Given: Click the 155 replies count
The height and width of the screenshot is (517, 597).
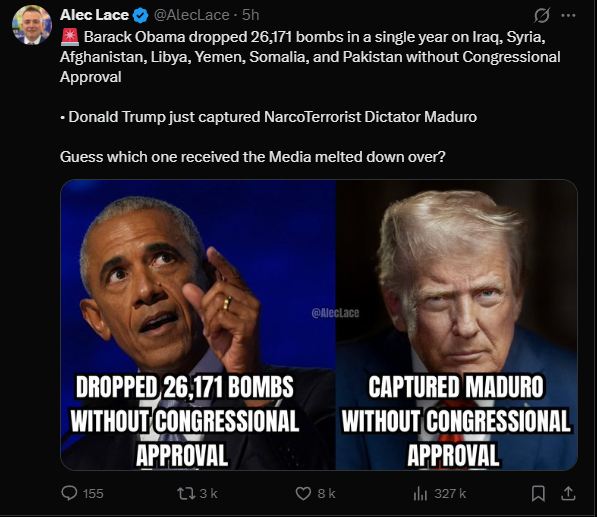Looking at the screenshot, I should [x=93, y=494].
